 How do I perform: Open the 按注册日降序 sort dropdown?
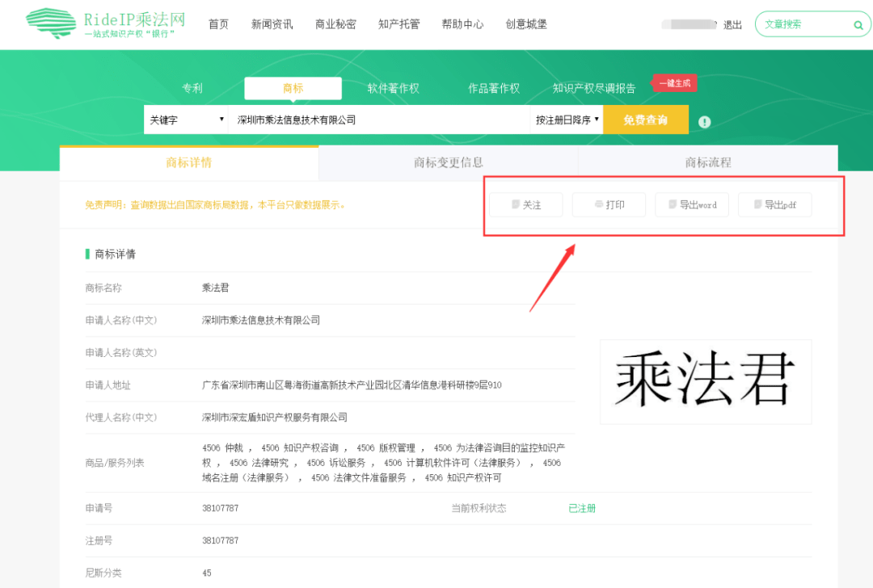pos(566,120)
